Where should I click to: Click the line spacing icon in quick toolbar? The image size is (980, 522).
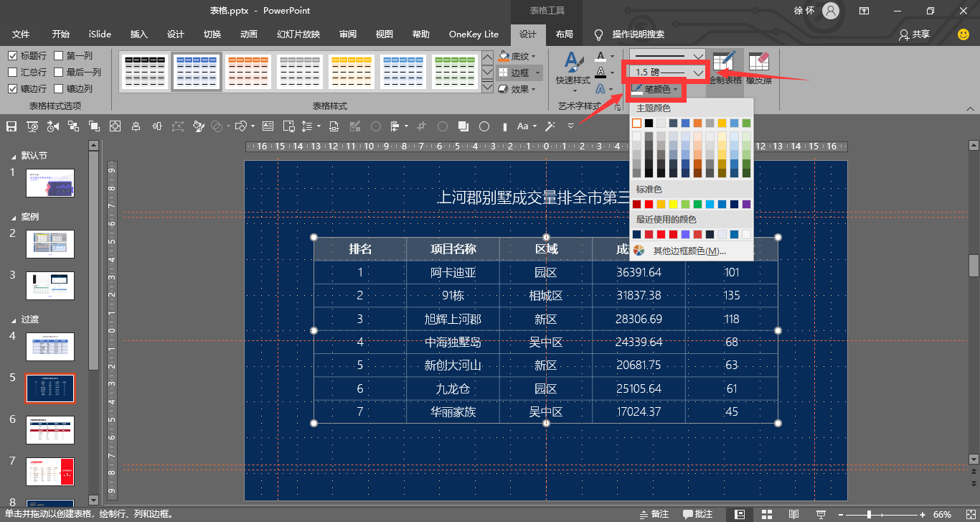[306, 126]
